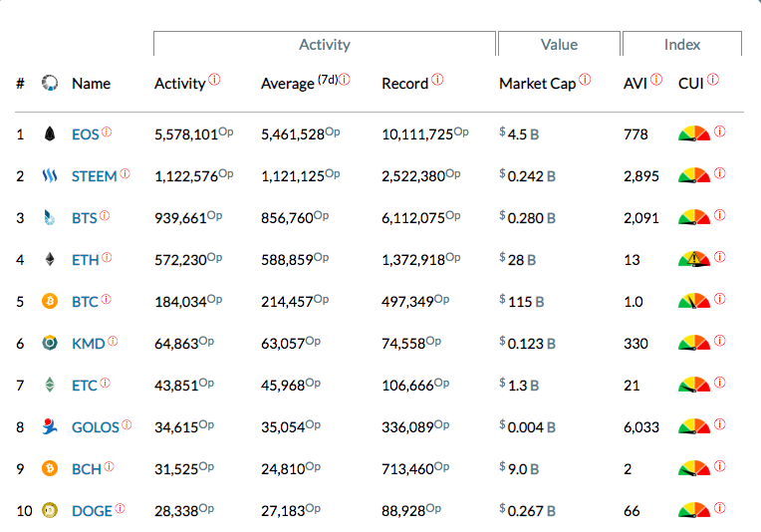Open info icon next to Record header
Image resolution: width=761 pixels, height=532 pixels.
[x=437, y=79]
